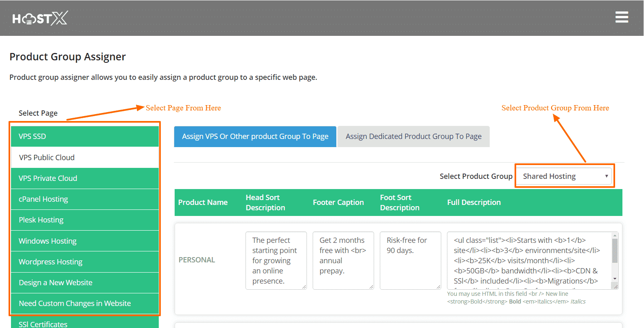Select Windows Hosting page

point(85,241)
